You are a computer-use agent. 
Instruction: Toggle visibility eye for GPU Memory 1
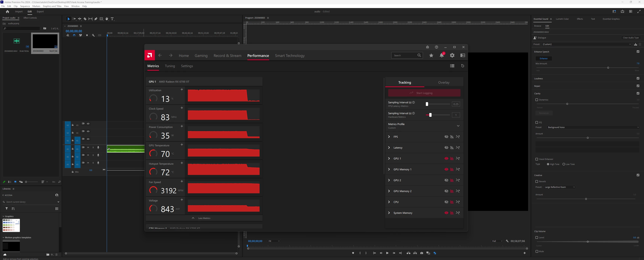[446, 169]
